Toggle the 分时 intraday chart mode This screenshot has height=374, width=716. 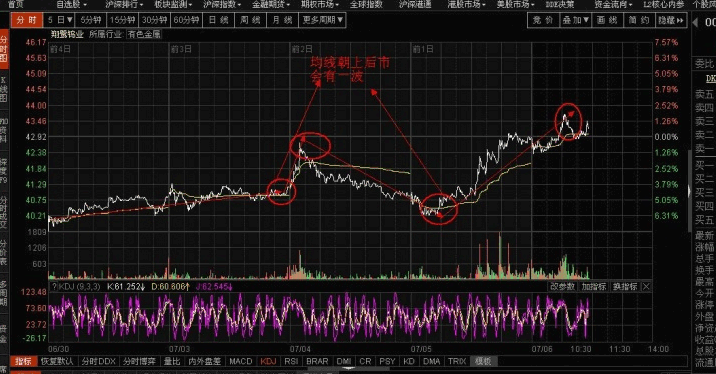26,20
